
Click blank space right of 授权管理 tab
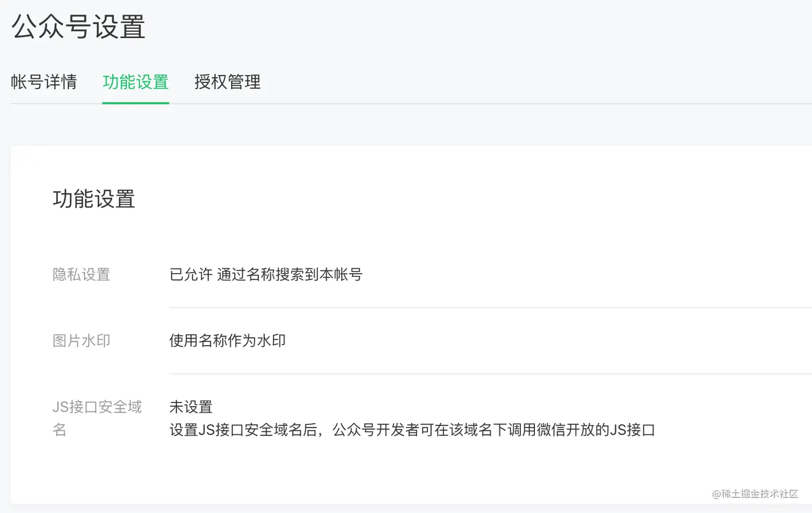click(x=483, y=82)
